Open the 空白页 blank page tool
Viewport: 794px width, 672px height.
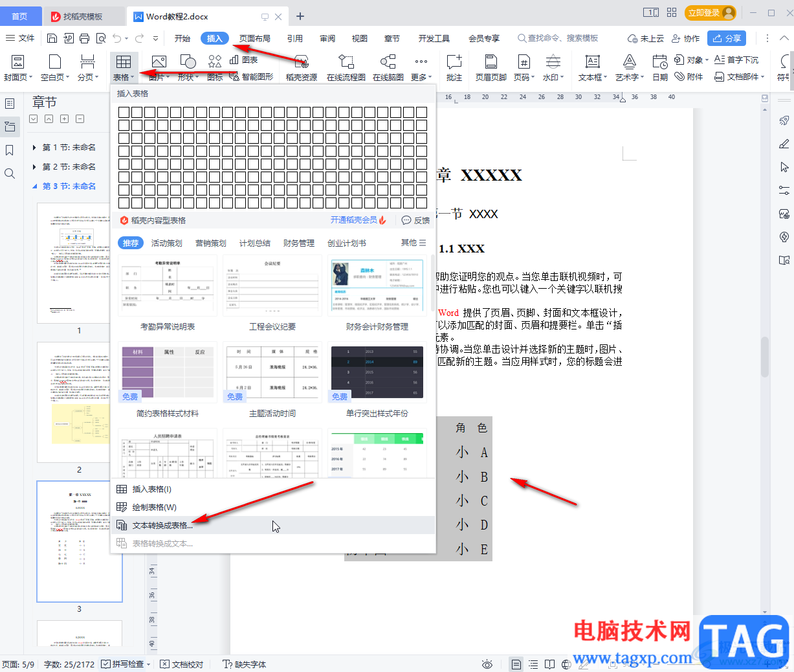tap(55, 67)
